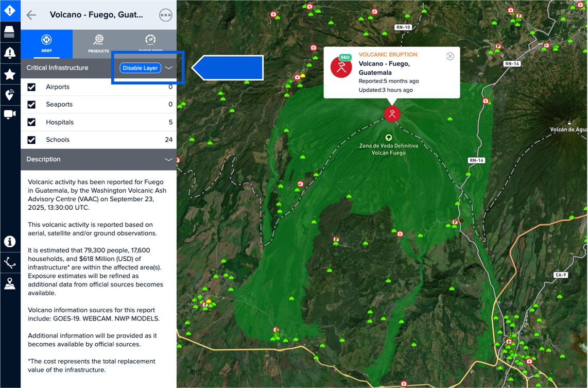This screenshot has height=388, width=588.
Task: Click the RN-14 label near the popup
Action: (x=512, y=64)
